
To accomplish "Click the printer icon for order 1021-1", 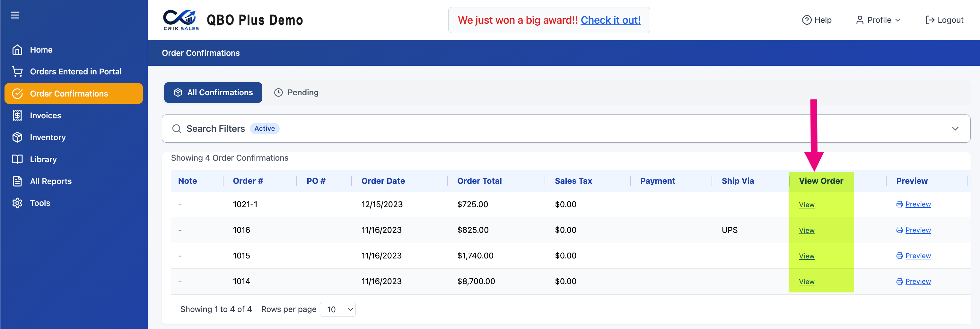I will click(899, 204).
